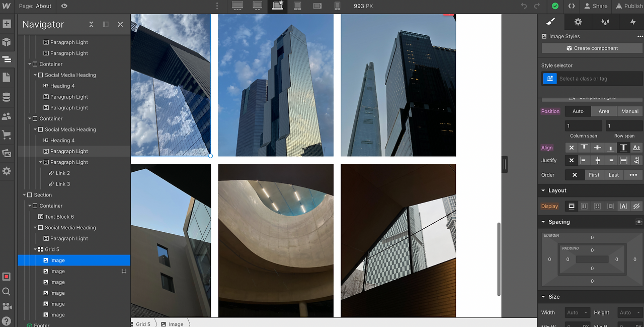Click the Publish button
This screenshot has height=327, width=644.
pyautogui.click(x=628, y=6)
